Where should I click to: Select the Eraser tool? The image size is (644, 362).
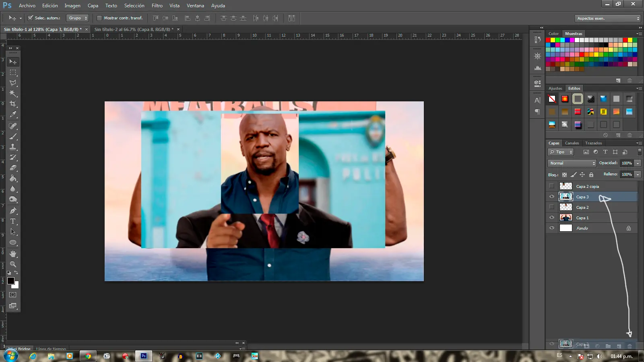pyautogui.click(x=13, y=168)
